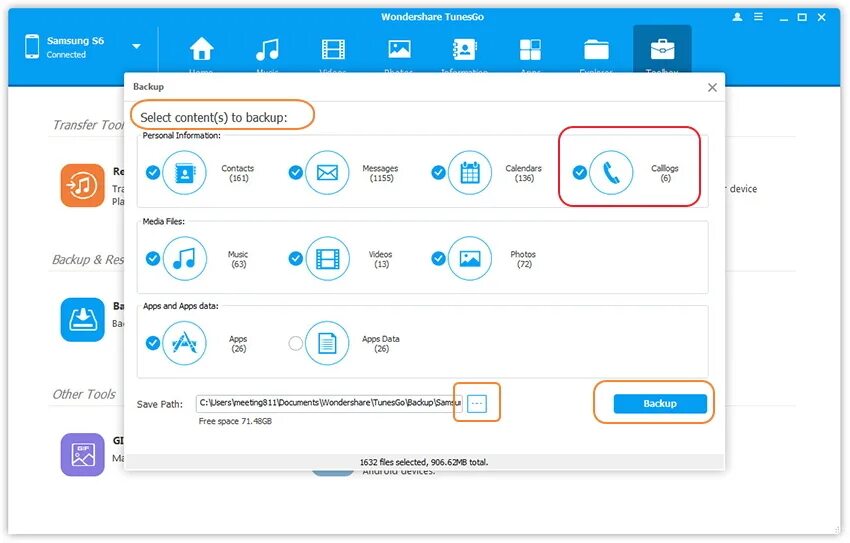Click the Apps Data document icon
Image resolution: width=850 pixels, height=543 pixels.
point(327,343)
